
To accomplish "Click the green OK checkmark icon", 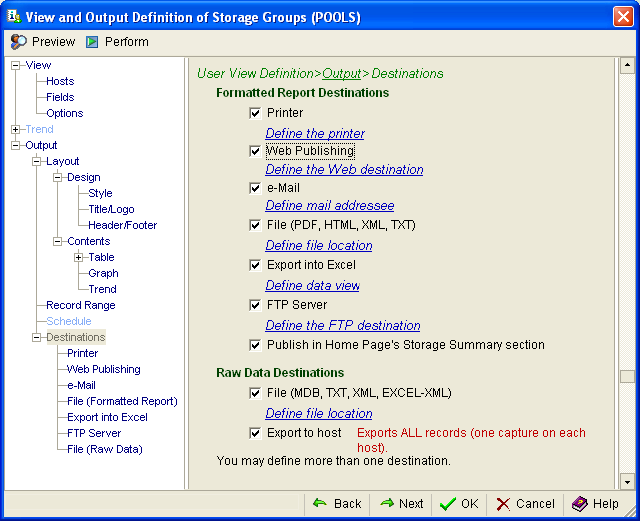I will coord(448,504).
